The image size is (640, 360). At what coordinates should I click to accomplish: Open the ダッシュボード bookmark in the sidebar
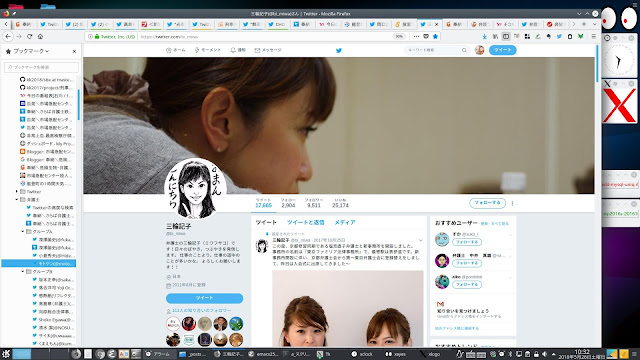pos(46,144)
